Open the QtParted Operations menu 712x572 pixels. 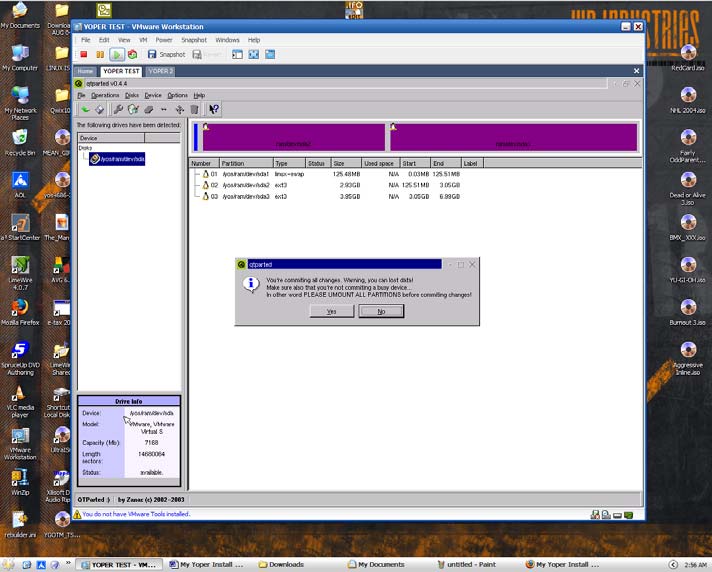[105, 95]
